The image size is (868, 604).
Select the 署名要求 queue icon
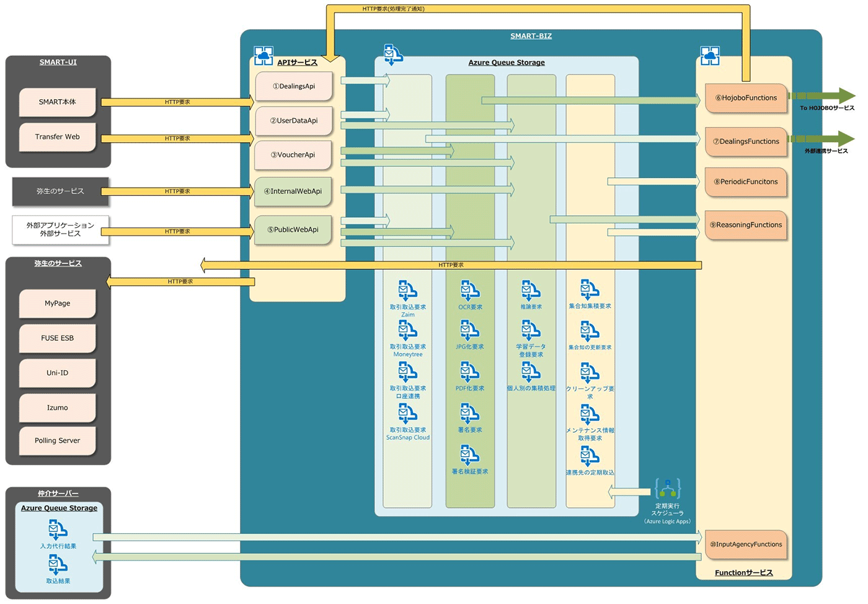tap(470, 414)
